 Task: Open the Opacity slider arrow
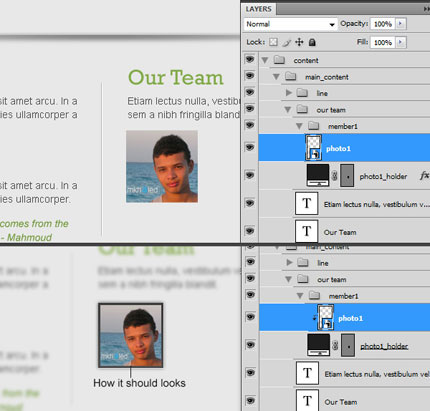coord(400,24)
